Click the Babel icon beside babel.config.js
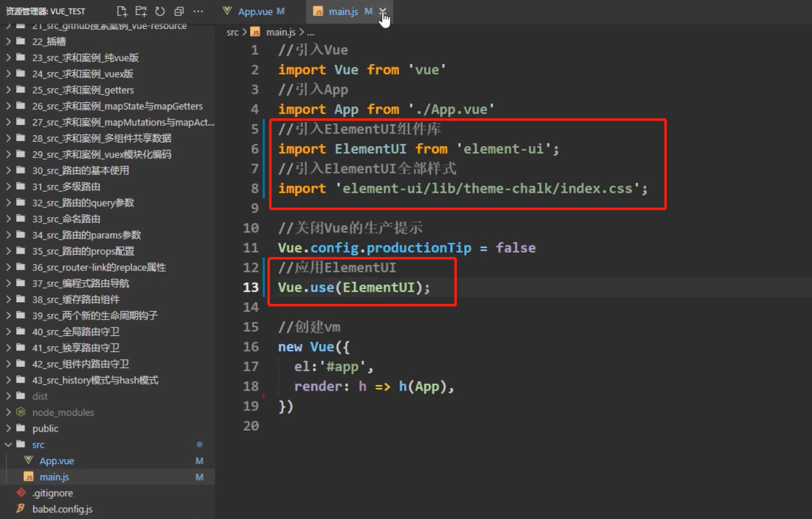Viewport: 812px width, 519px height. (21, 509)
